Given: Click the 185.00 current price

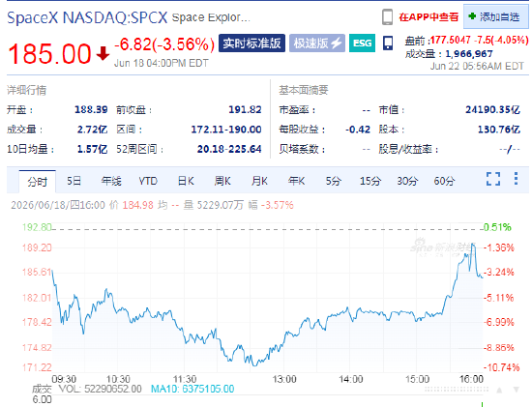Looking at the screenshot, I should pyautogui.click(x=49, y=54).
